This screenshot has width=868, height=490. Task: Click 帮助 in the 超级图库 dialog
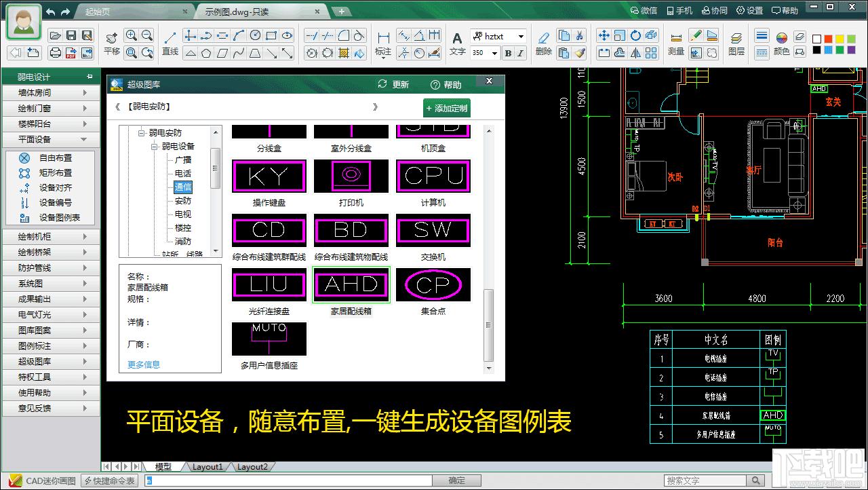click(446, 85)
